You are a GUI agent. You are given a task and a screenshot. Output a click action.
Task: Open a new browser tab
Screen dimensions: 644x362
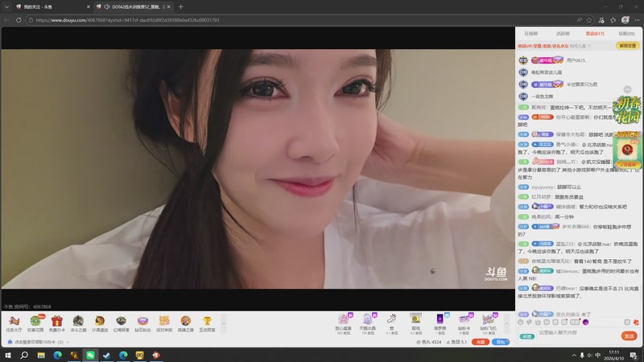click(180, 6)
